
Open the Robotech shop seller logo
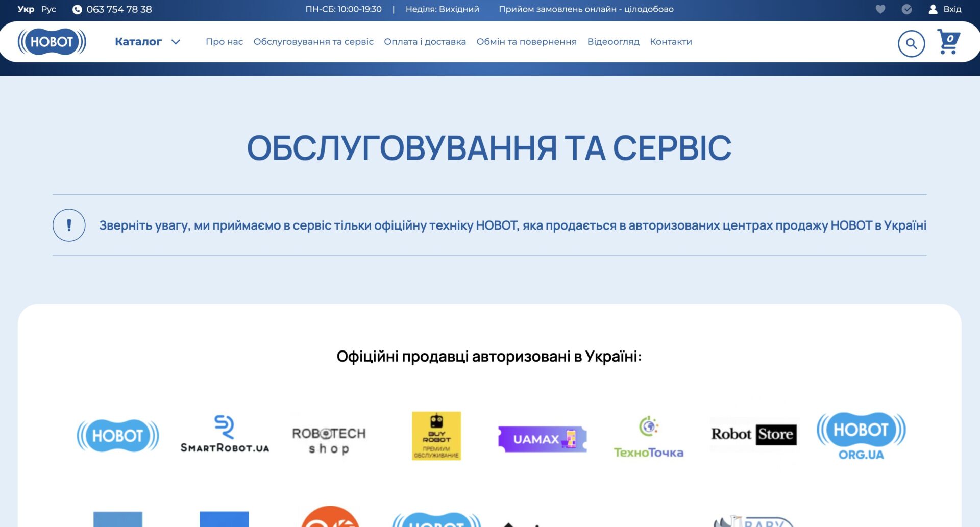coord(329,441)
